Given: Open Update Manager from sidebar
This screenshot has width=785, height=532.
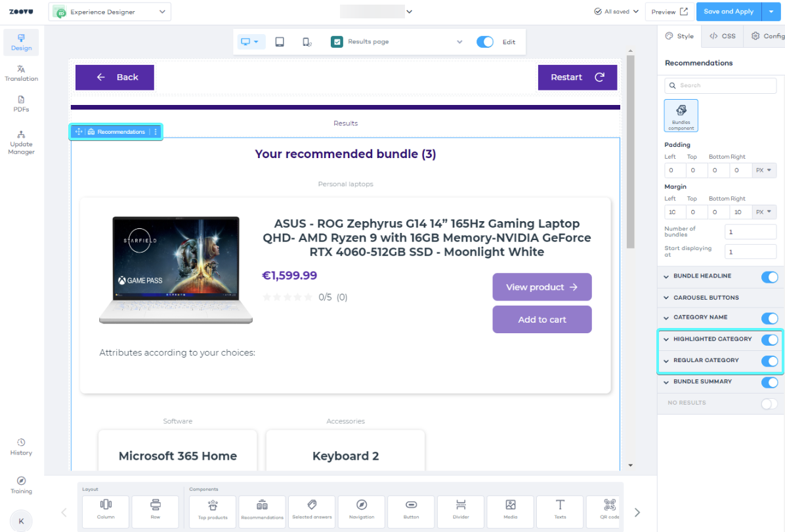Looking at the screenshot, I should click(21, 142).
